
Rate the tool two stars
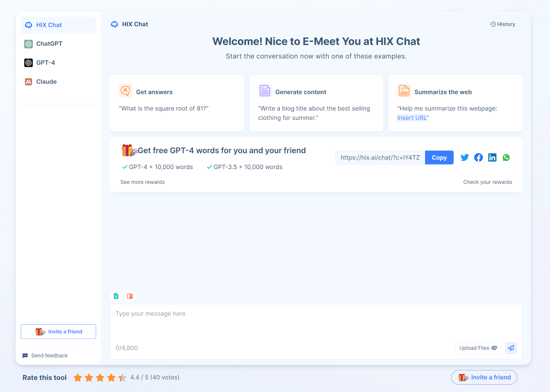click(x=89, y=378)
